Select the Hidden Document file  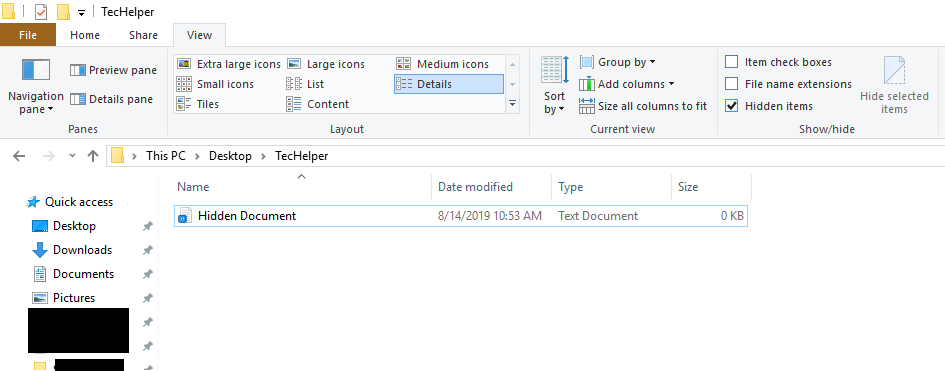(x=461, y=216)
